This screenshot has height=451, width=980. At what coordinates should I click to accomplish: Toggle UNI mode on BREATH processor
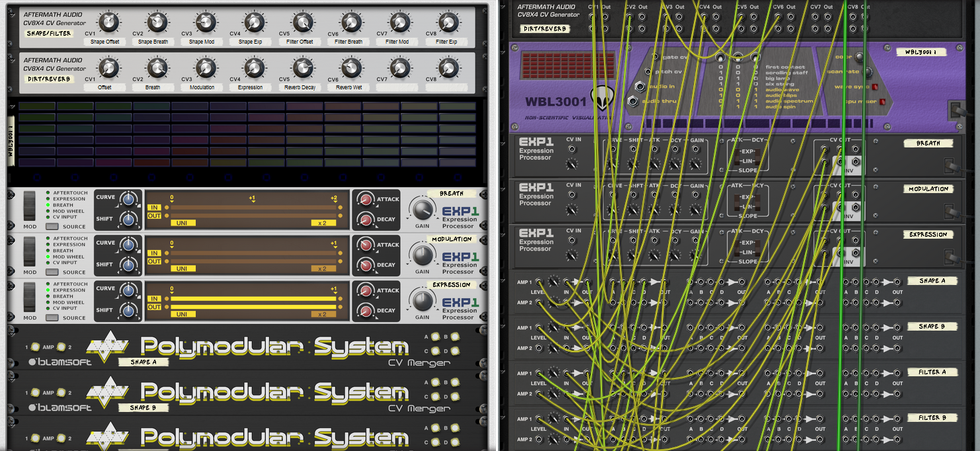[183, 223]
